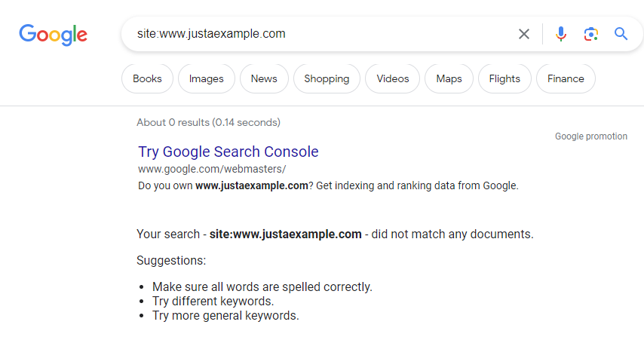Click bold site:www.justaexample.com in no-match message
Viewport: 644px width, 337px height.
click(x=286, y=234)
